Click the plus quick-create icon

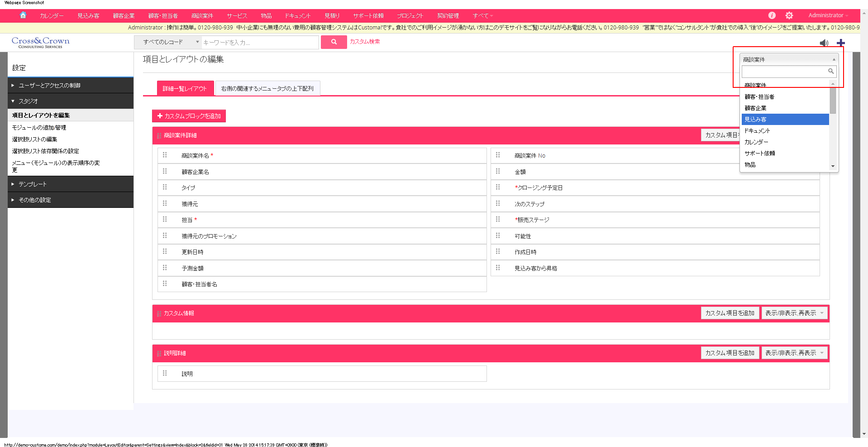point(841,43)
